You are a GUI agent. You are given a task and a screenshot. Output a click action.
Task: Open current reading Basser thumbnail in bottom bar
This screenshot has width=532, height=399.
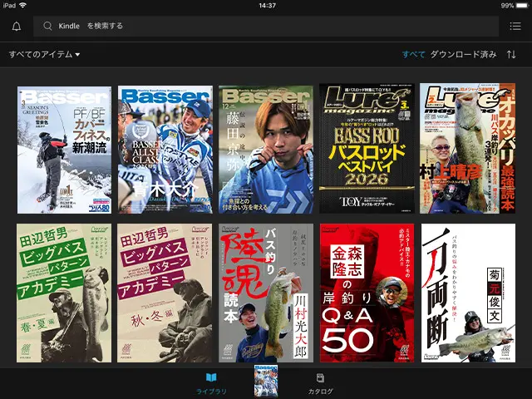266,382
